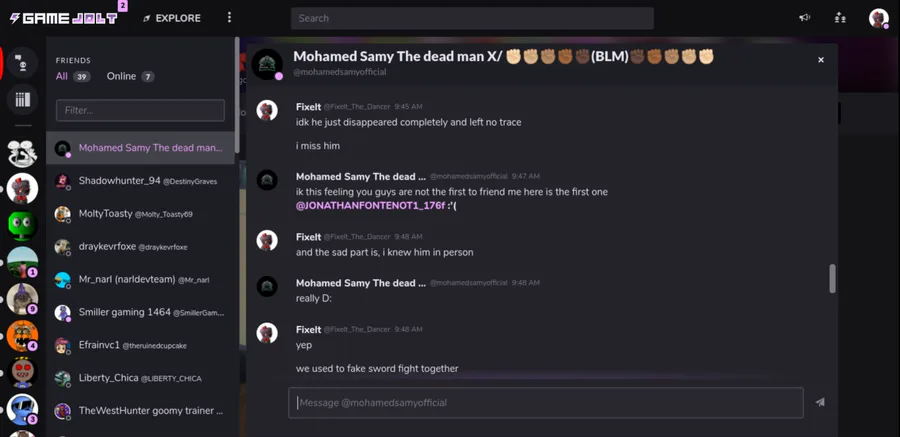Click the top Search field

tap(472, 18)
